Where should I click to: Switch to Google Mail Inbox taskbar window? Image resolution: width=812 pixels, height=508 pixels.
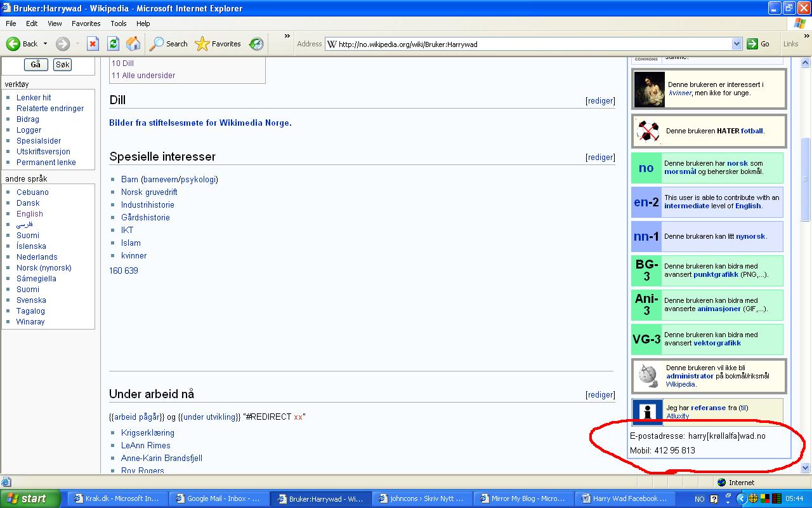(x=219, y=498)
